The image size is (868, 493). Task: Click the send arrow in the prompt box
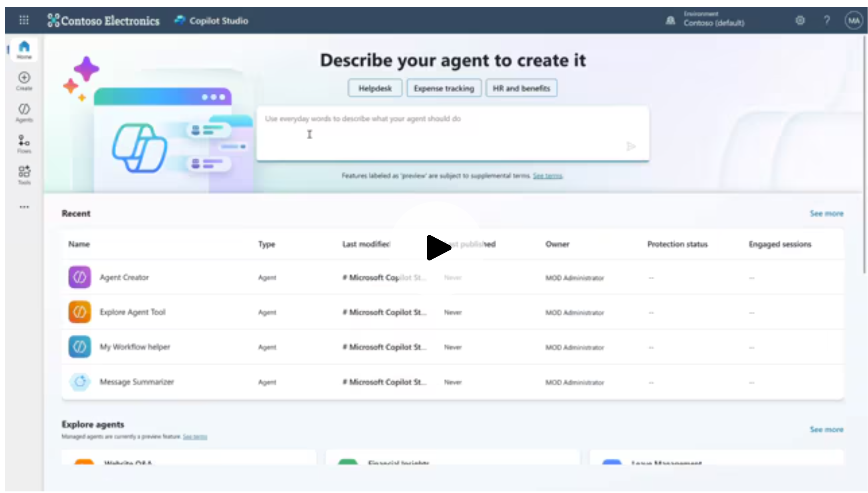click(631, 146)
